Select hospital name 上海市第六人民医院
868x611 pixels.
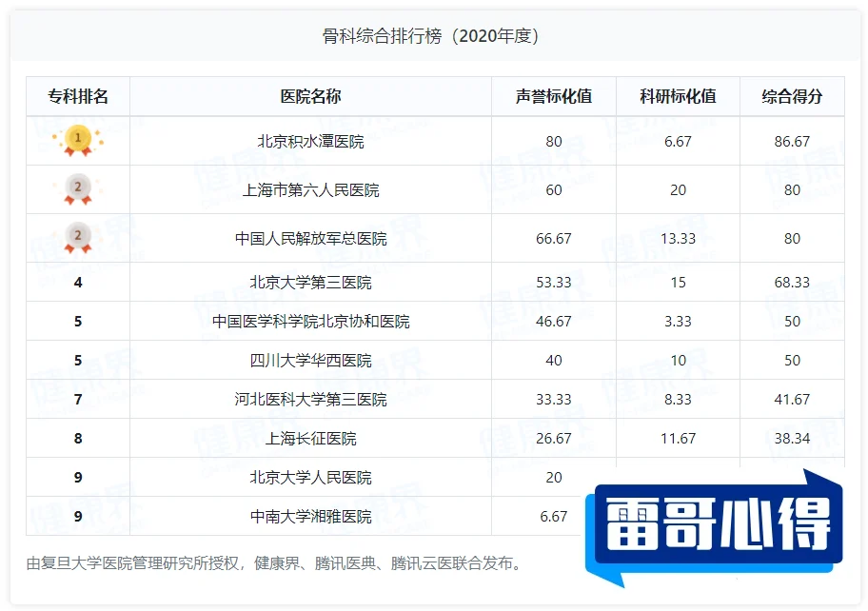[310, 190]
